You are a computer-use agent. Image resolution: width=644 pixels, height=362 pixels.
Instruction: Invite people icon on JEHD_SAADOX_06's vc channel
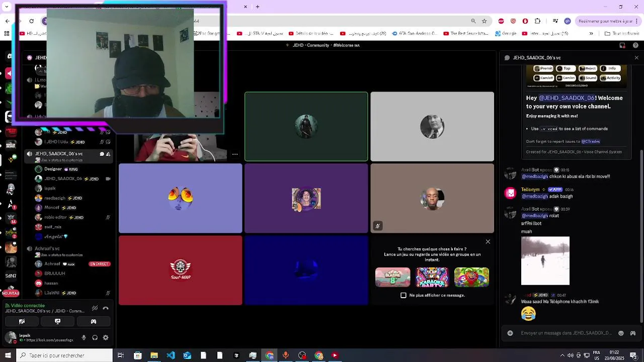(108, 154)
